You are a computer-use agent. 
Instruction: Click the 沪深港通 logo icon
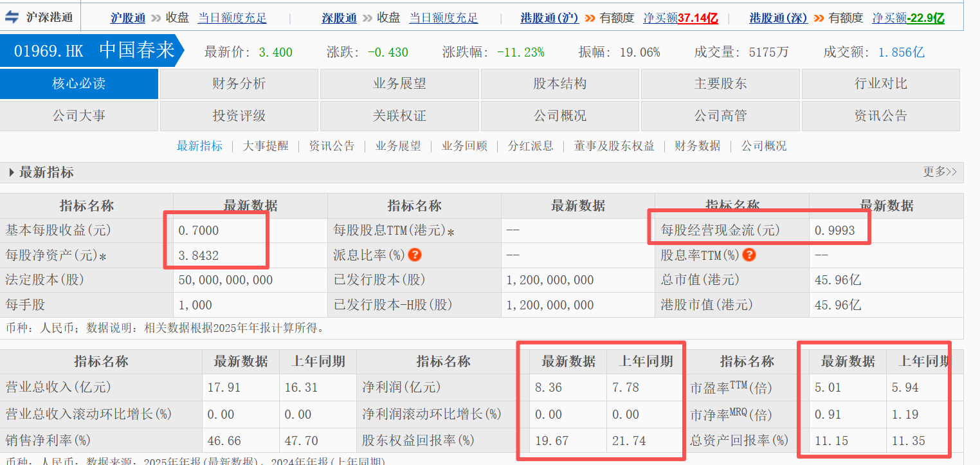12,17
